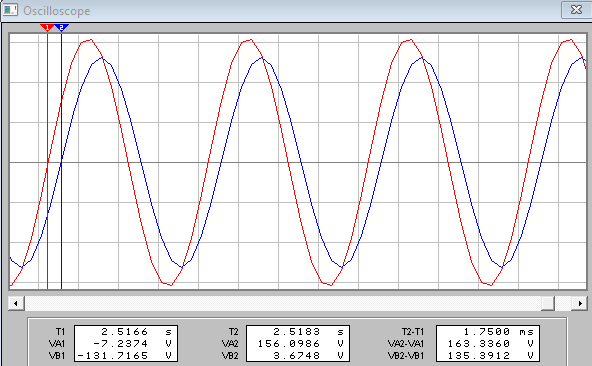
Task: Click the red cursor 1 marker
Action: [47, 28]
